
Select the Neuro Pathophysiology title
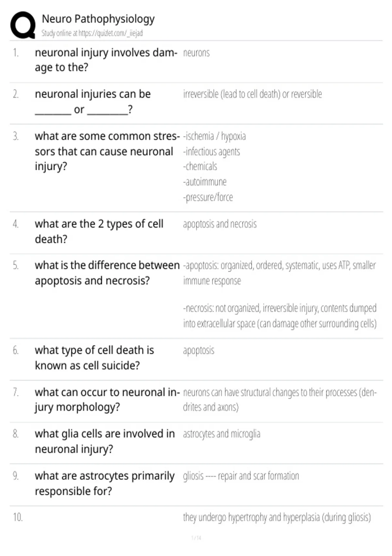click(98, 19)
